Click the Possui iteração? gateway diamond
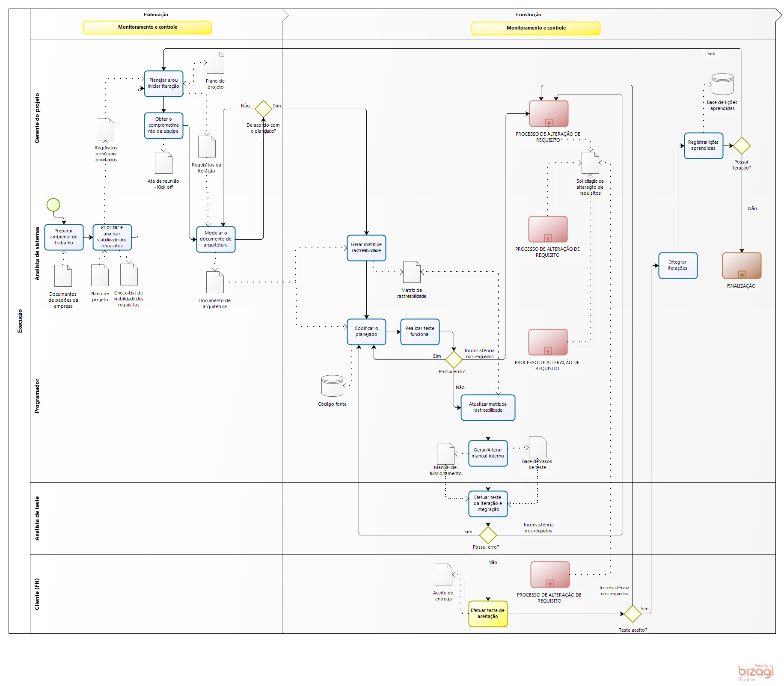This screenshot has width=784, height=686. (x=742, y=146)
